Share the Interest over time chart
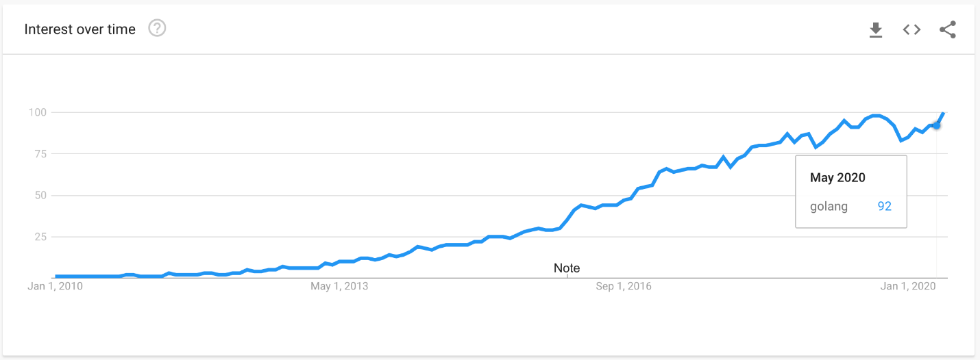 (x=947, y=29)
